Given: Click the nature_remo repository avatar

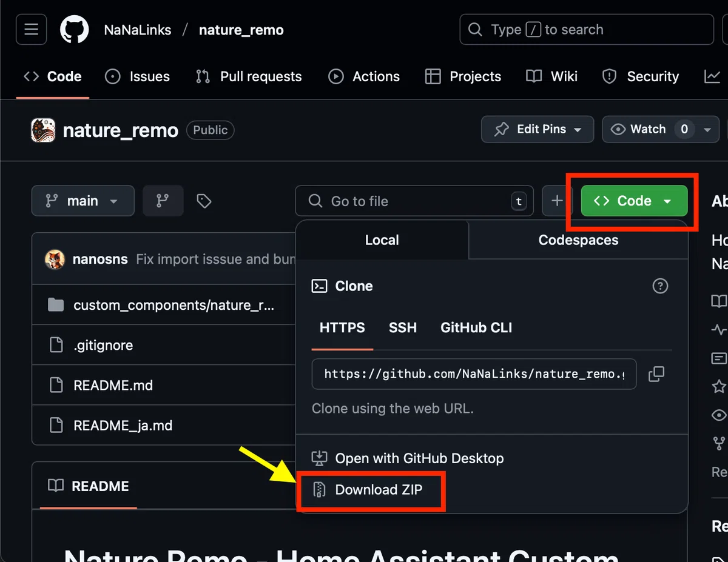Looking at the screenshot, I should click(x=43, y=130).
